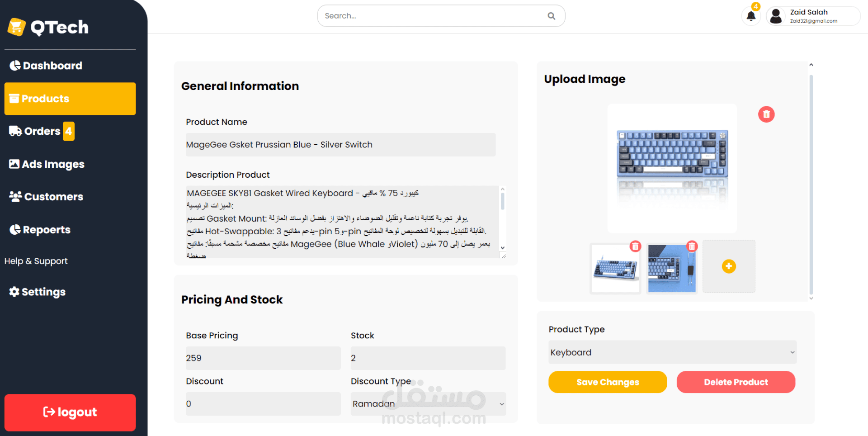
Task: Delete main keyboard image with trash icon
Action: 766,114
